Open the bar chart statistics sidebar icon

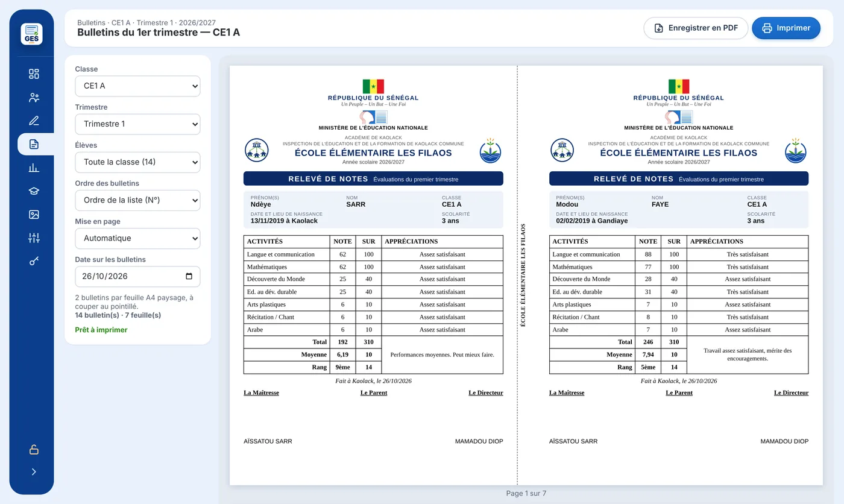[x=34, y=168]
